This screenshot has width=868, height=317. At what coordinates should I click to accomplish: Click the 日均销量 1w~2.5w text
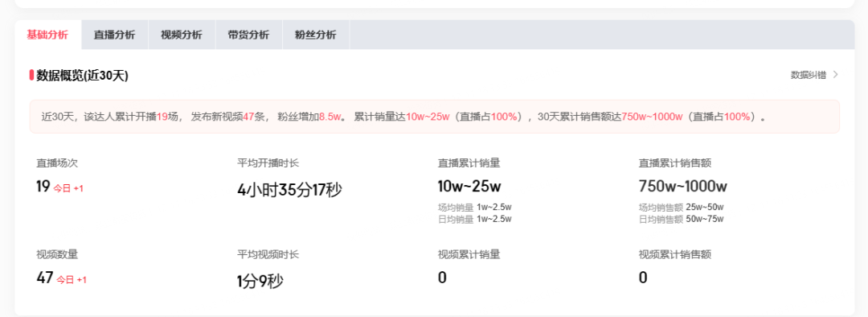click(474, 219)
